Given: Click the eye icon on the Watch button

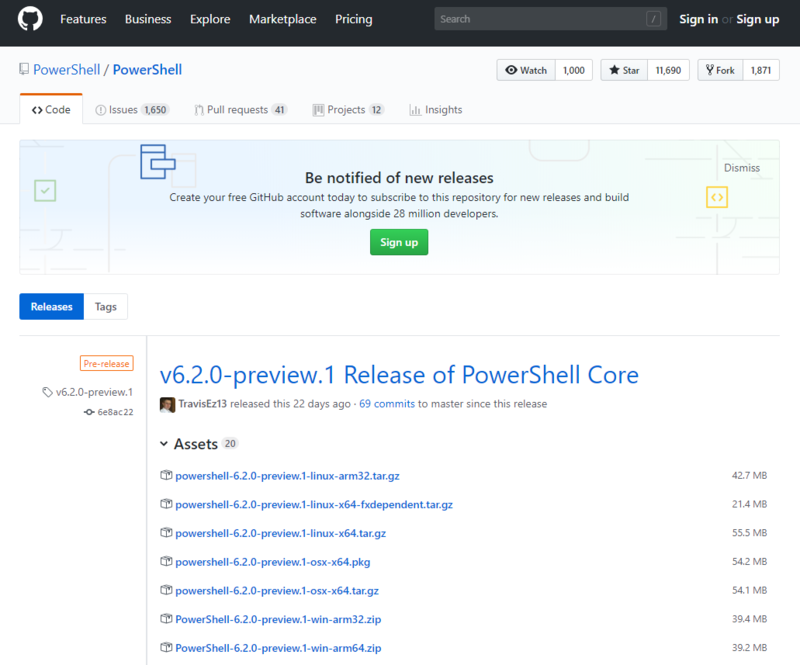Looking at the screenshot, I should tap(511, 69).
